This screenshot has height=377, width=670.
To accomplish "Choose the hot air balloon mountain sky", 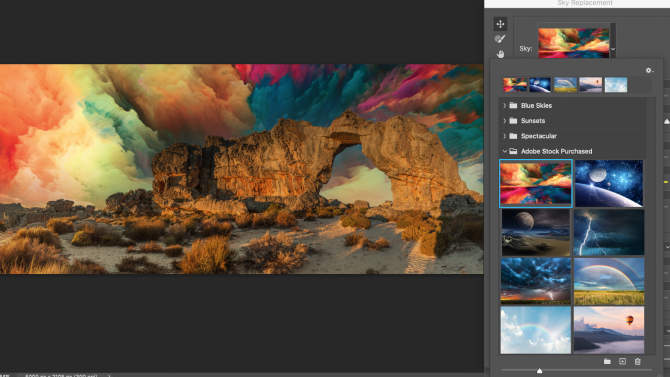I will (609, 330).
